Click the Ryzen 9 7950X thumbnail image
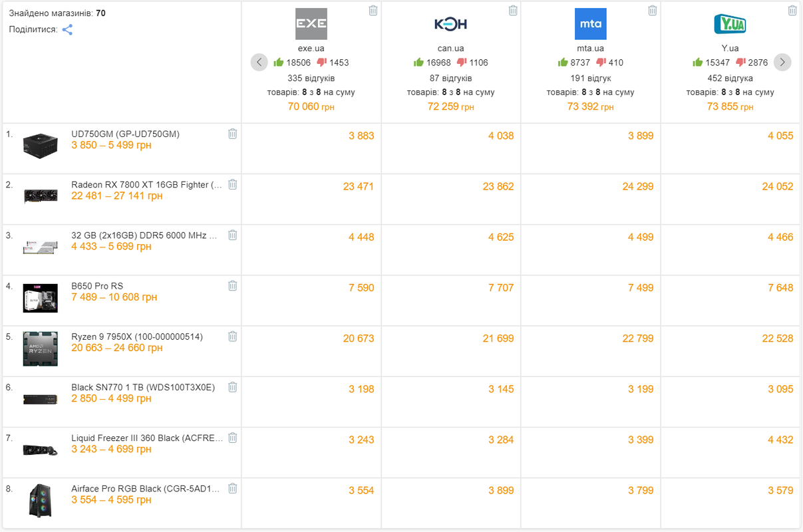 [40, 349]
